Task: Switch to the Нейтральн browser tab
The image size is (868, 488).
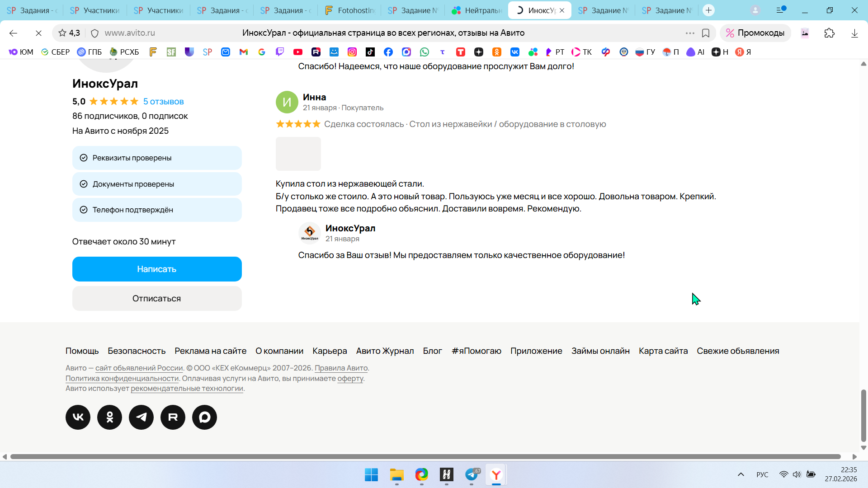Action: [476, 10]
